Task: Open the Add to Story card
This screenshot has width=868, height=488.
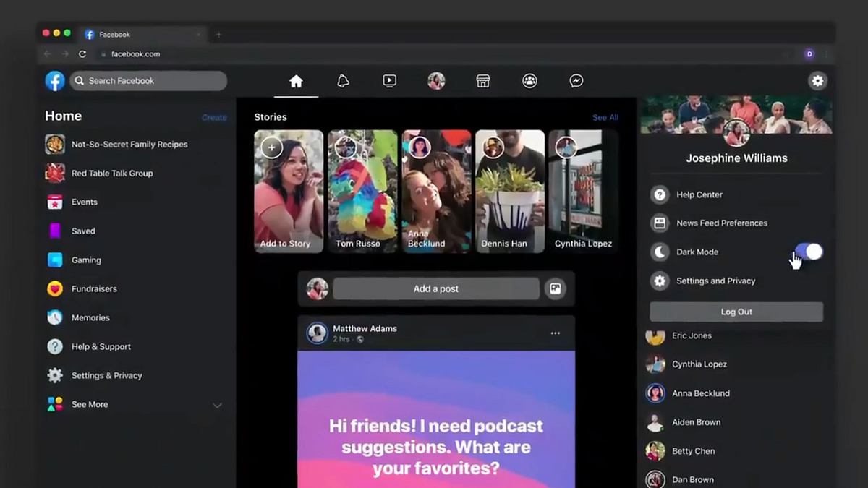Action: point(289,192)
